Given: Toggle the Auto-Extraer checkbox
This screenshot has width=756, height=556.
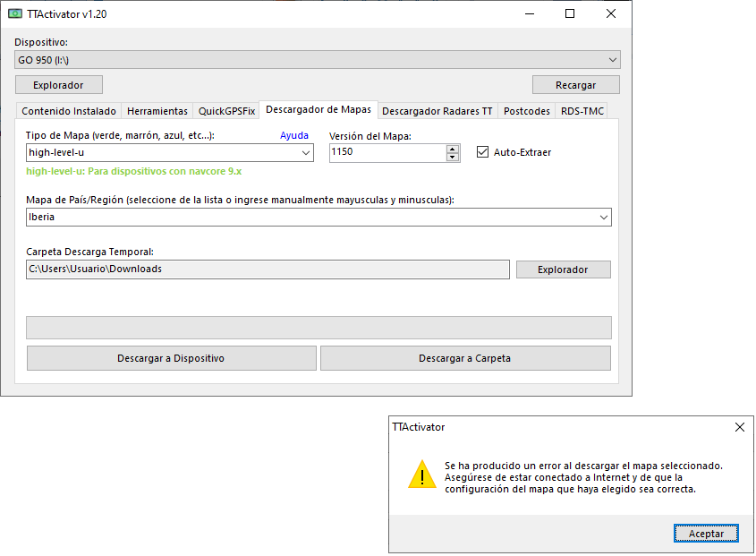Looking at the screenshot, I should pos(482,152).
